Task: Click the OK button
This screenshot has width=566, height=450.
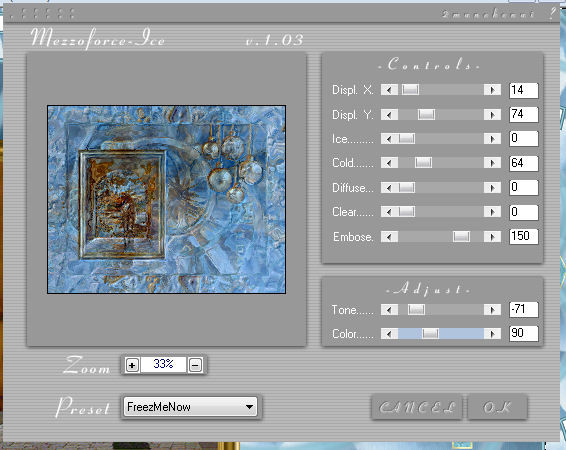Action: pos(497,407)
